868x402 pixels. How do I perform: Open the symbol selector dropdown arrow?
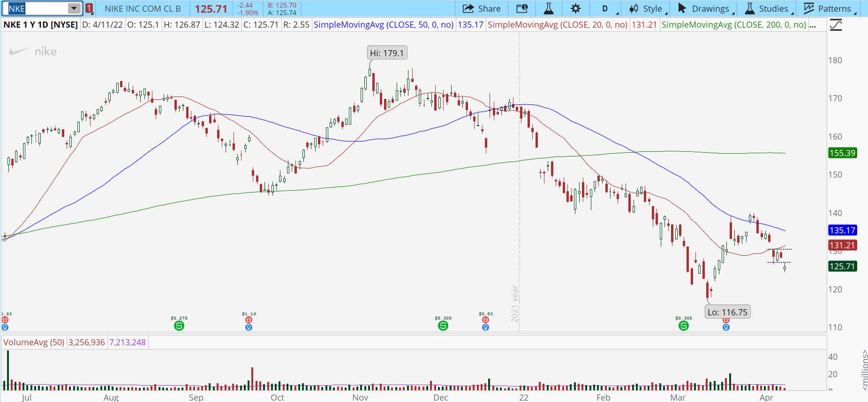coord(74,8)
